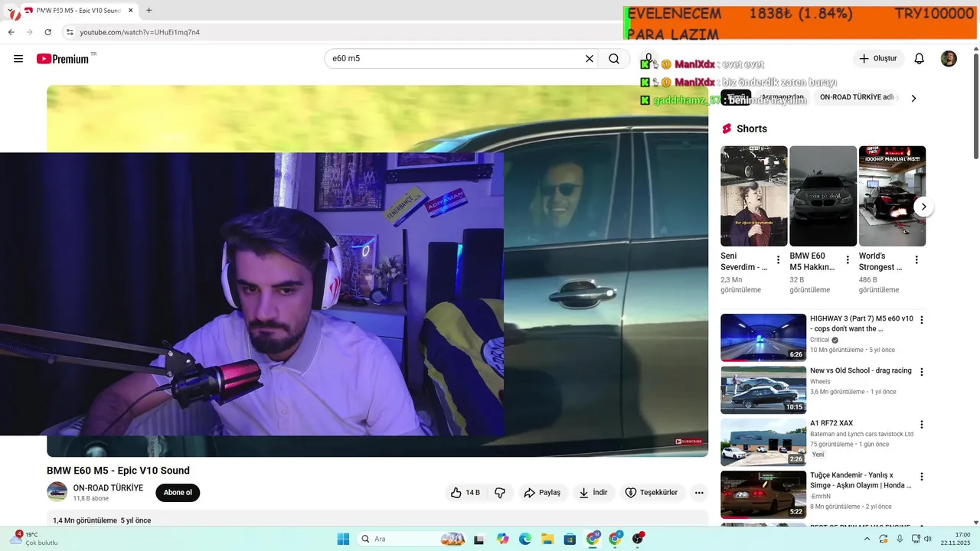Select the ON-ROAD TÜRKİYE filter chip
Viewport: 980px width, 551px height.
[x=856, y=98]
